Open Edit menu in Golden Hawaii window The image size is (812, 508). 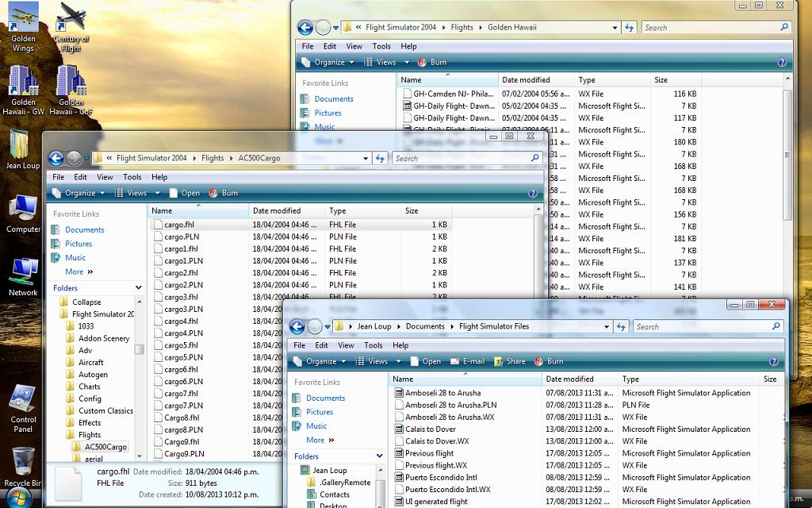(330, 46)
